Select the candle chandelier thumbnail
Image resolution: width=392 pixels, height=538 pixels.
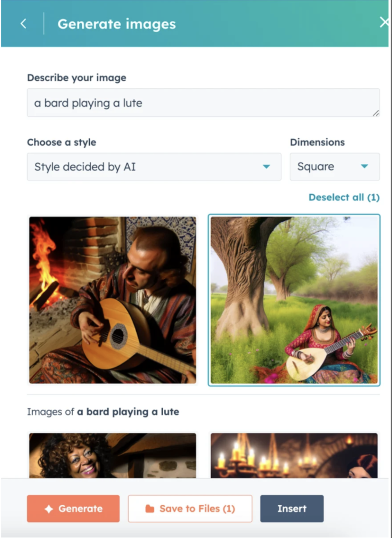(x=294, y=455)
